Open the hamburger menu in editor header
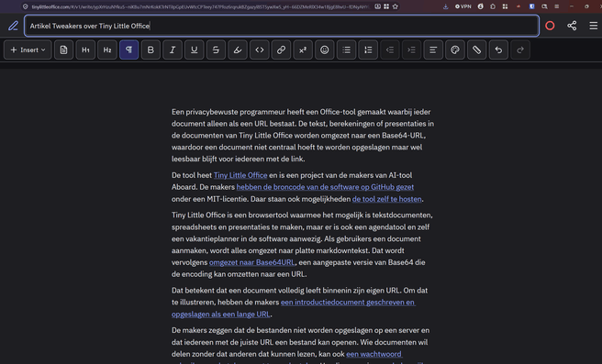Viewport: 602px width, 364px height. click(x=593, y=26)
